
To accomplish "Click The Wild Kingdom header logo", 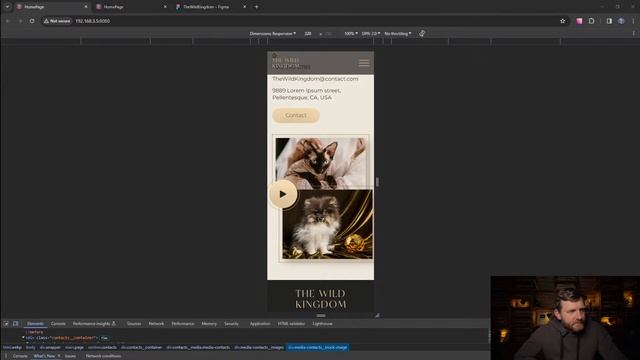I will (x=287, y=62).
